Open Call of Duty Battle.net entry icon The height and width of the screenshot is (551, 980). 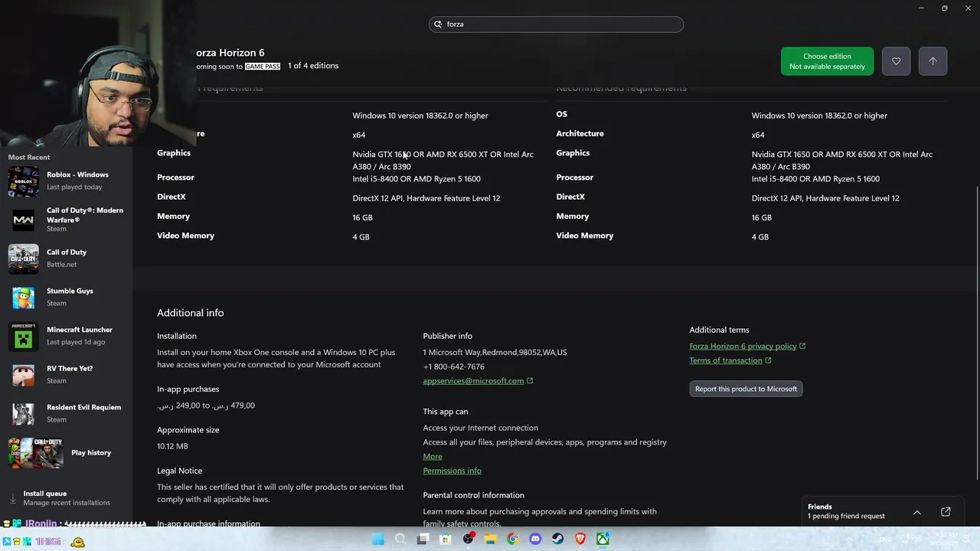click(x=23, y=259)
